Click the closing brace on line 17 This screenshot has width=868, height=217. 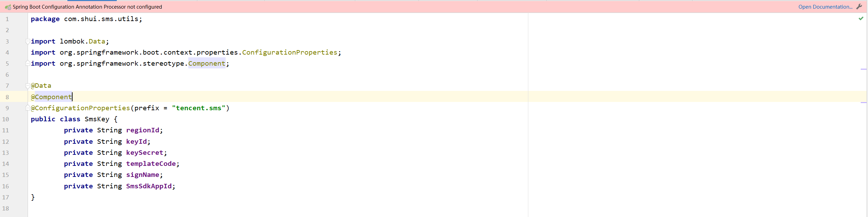33,197
